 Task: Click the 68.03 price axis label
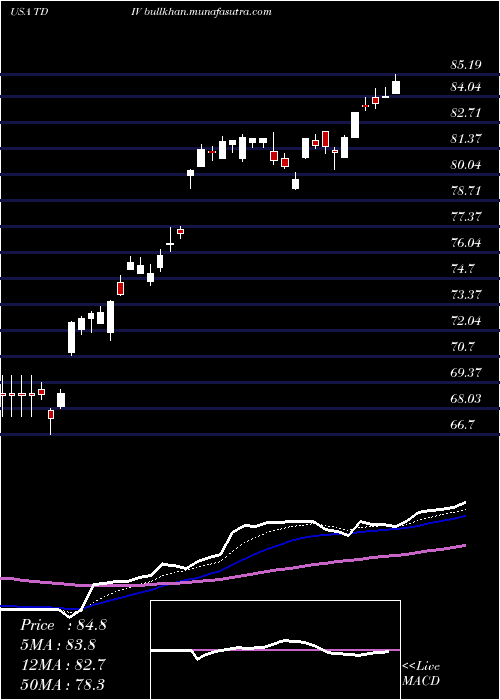466,399
